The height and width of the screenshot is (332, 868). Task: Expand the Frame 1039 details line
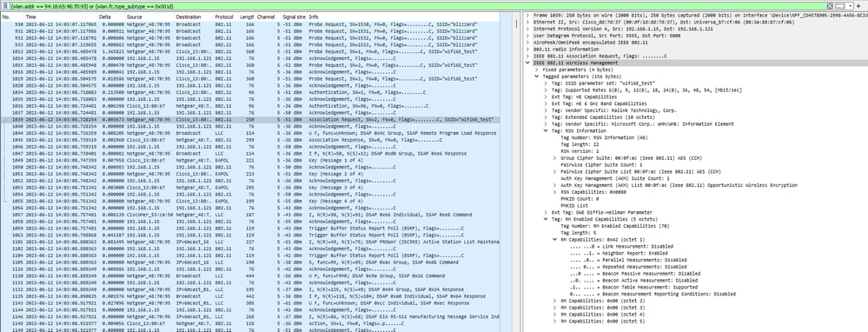[528, 16]
